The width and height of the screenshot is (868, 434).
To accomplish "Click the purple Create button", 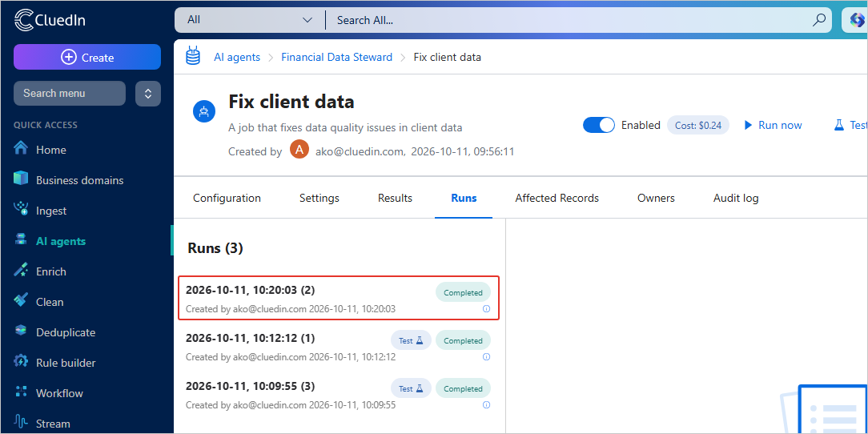I will 87,57.
